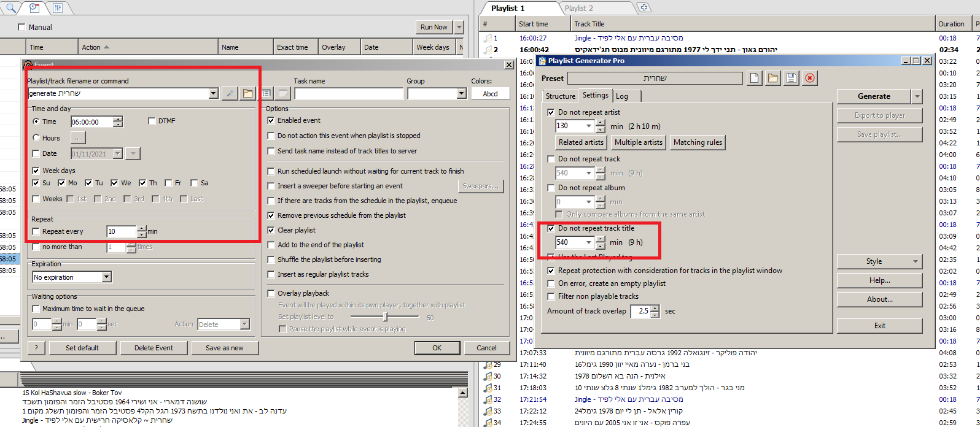Screen dimensions: 980x427
Task: Click the note icon of playlist row 33
Action: point(488,411)
